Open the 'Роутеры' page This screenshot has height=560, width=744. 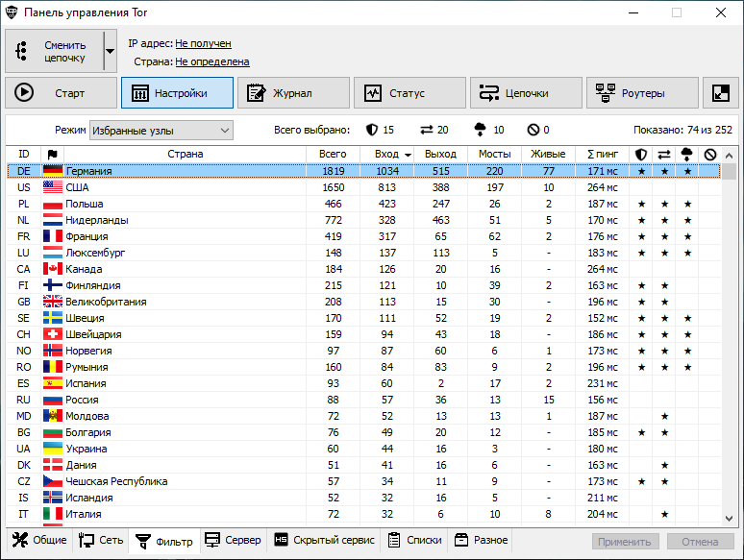(x=642, y=93)
